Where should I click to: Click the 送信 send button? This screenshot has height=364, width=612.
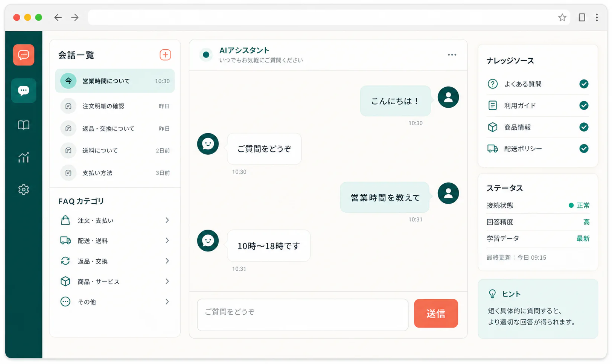pos(436,313)
